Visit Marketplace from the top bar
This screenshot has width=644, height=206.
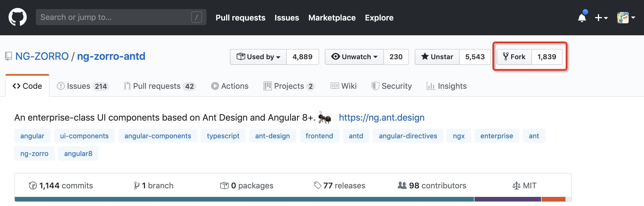coord(332,18)
